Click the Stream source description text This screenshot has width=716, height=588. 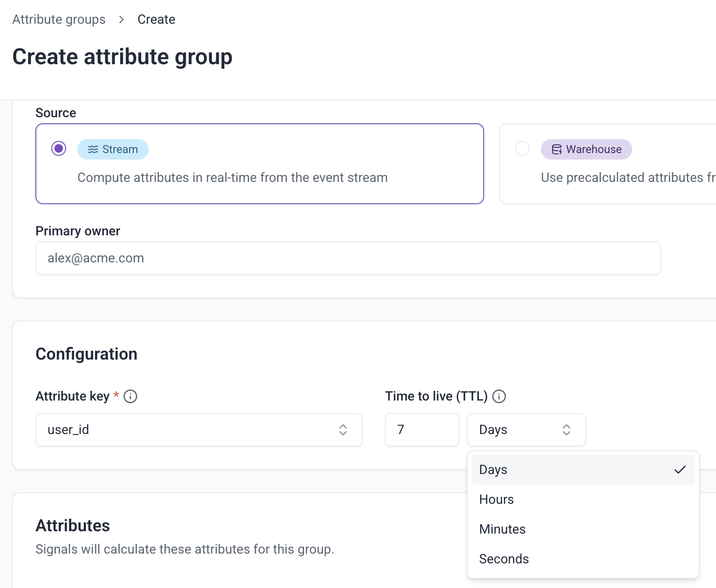232,178
